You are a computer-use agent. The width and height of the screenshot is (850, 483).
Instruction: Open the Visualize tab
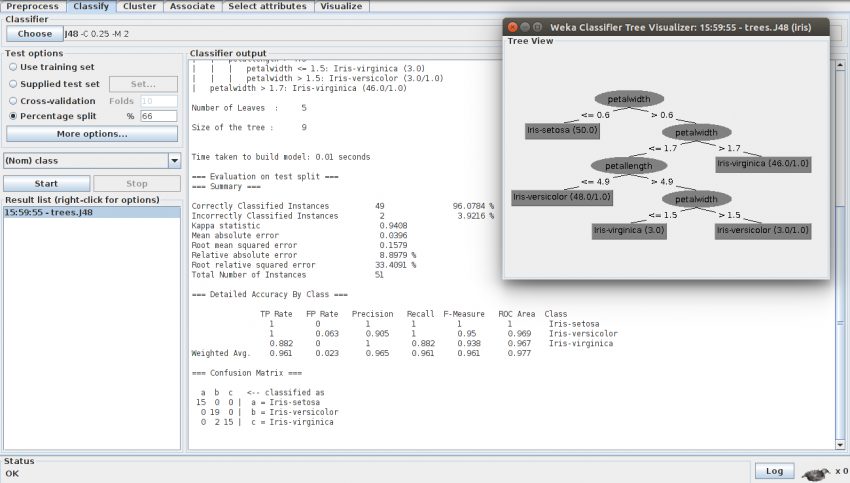[342, 6]
